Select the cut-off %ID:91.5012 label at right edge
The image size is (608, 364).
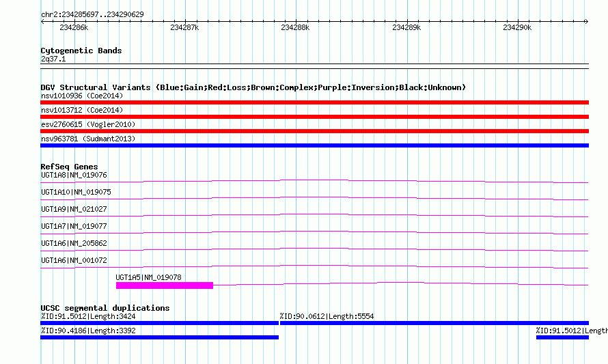click(572, 331)
